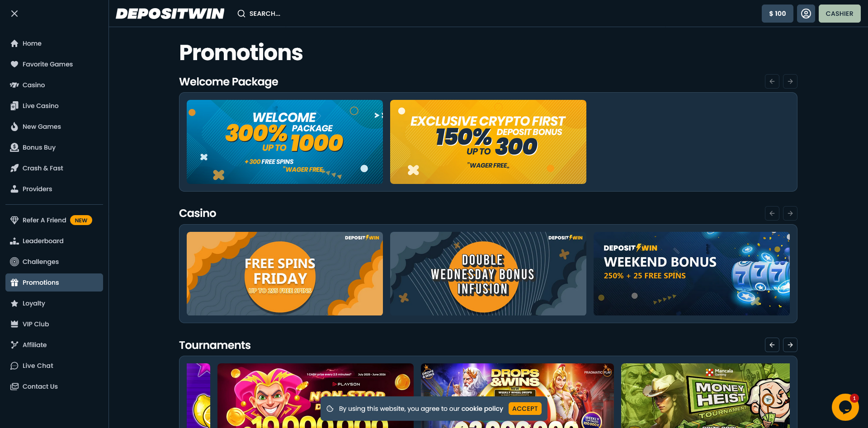
Task: Click the Loyalty star icon
Action: point(14,303)
